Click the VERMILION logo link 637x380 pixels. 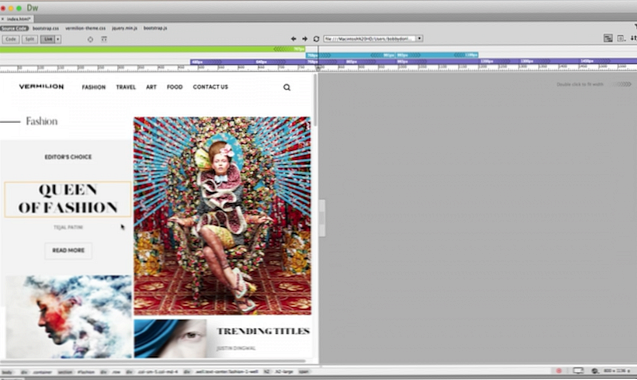click(x=41, y=87)
